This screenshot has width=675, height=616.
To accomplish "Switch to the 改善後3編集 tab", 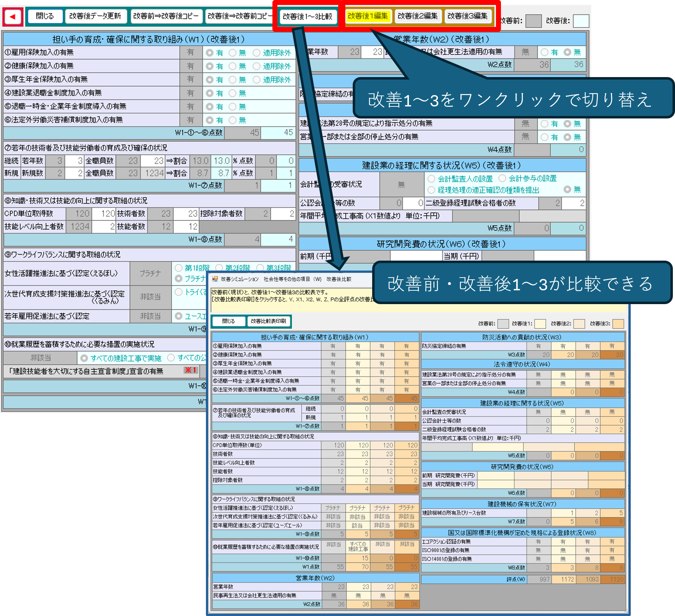I will point(468,16).
